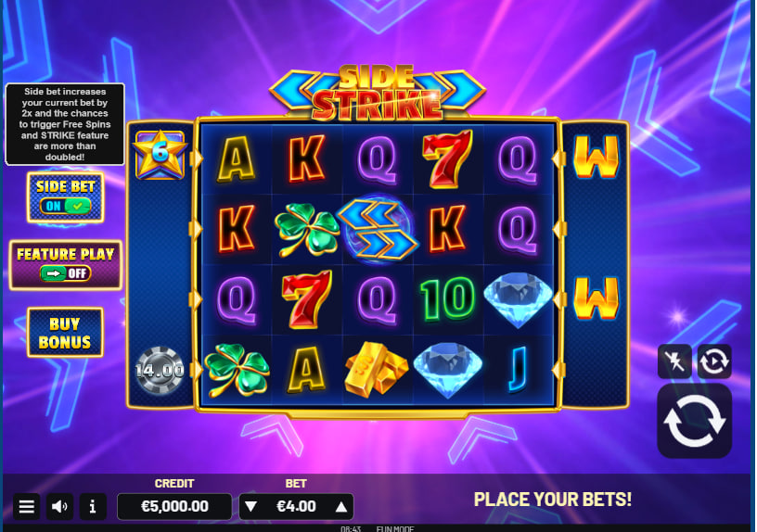This screenshot has width=757, height=532.
Task: Click the top gold W wild symbol
Action: tap(597, 157)
